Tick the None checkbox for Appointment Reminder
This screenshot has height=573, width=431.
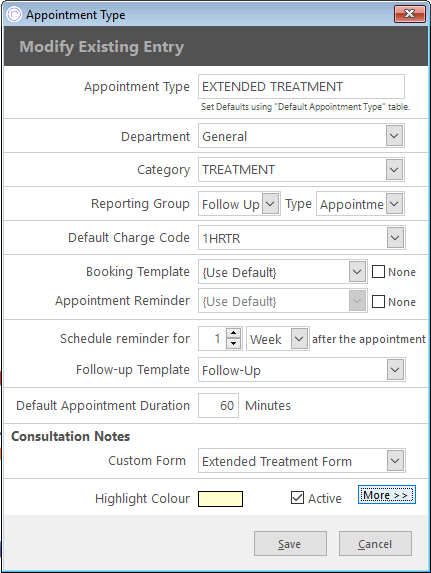pos(378,301)
